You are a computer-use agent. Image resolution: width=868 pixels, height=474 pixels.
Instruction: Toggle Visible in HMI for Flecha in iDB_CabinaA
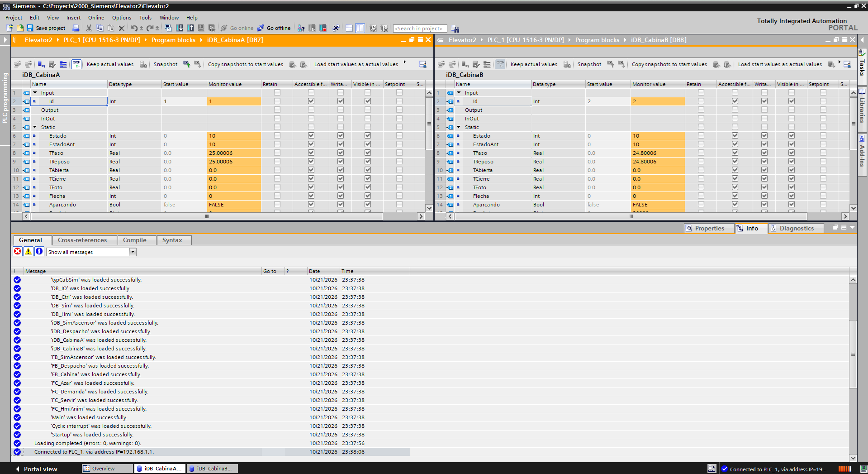tap(368, 196)
